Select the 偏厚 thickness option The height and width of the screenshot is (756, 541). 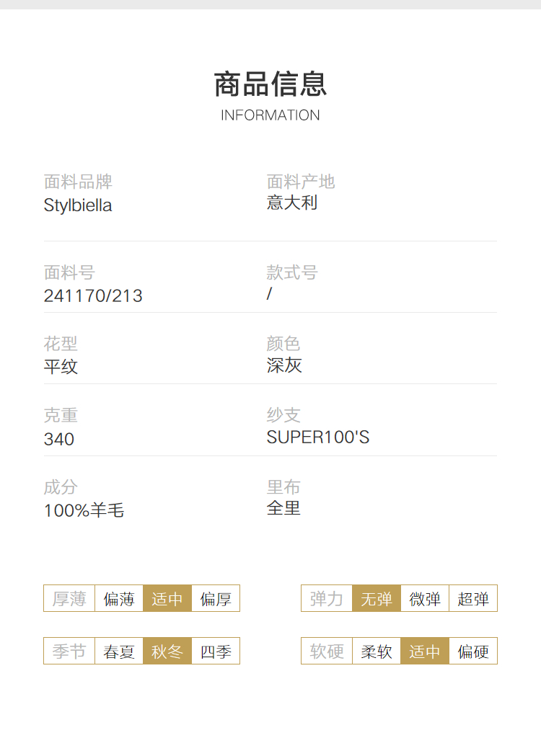click(x=216, y=598)
